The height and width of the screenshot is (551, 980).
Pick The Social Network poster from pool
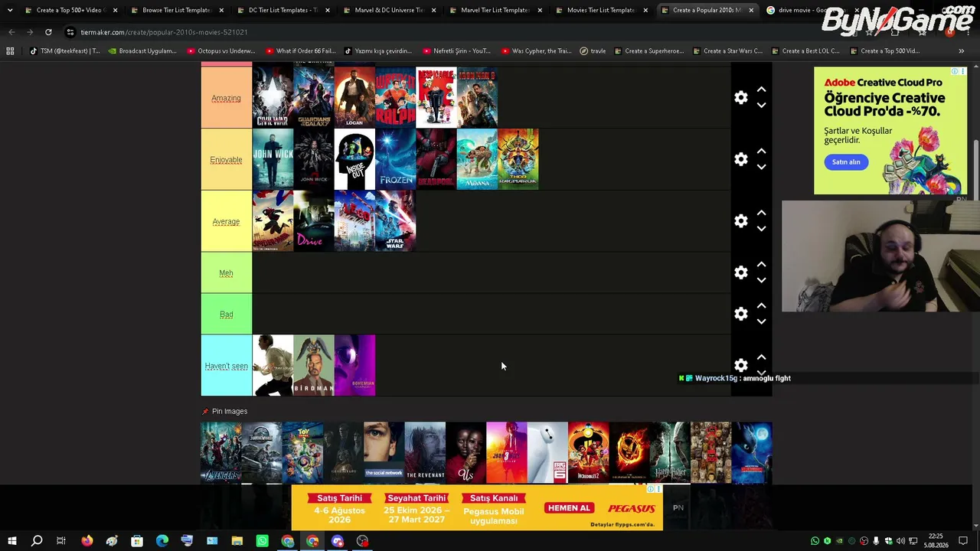click(384, 452)
